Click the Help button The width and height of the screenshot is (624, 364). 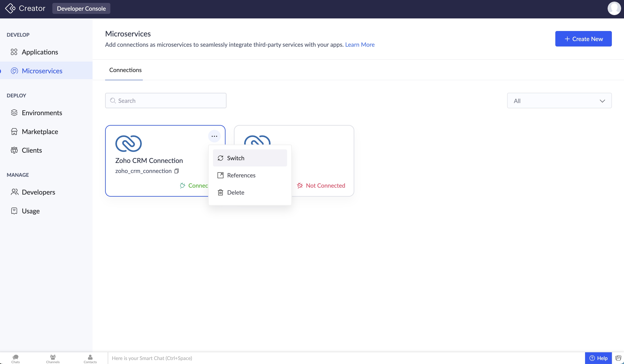(598, 358)
